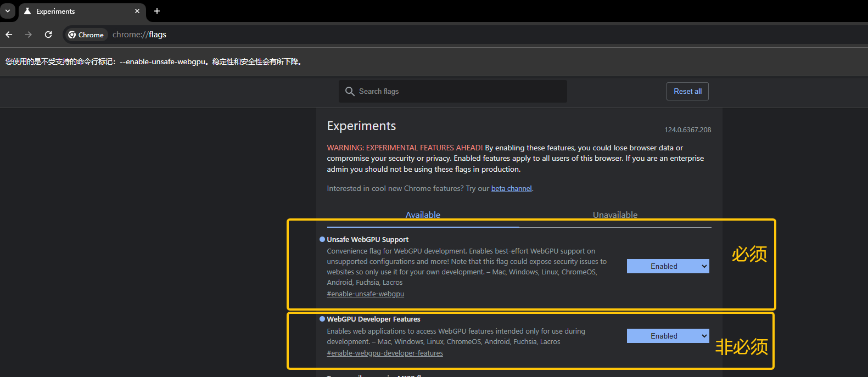The image size is (868, 377).
Task: Switch to the Available tab
Action: coord(423,215)
